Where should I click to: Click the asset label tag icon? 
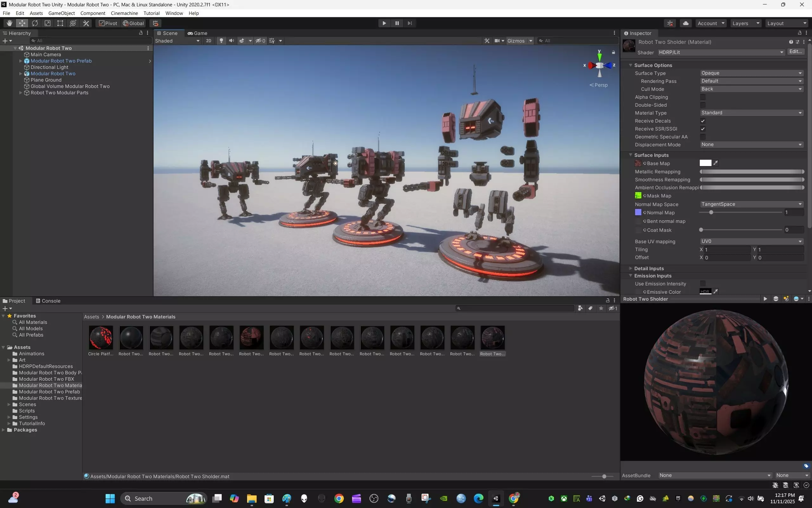click(806, 466)
